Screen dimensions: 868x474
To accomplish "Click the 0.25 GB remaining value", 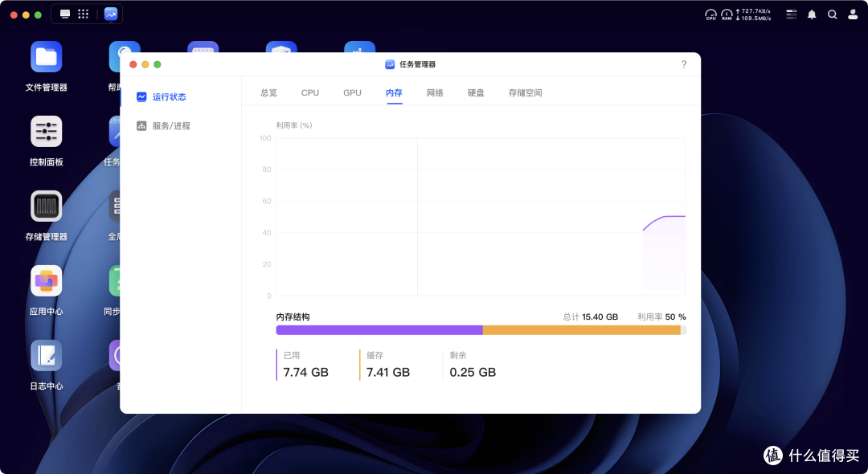I will click(x=473, y=372).
